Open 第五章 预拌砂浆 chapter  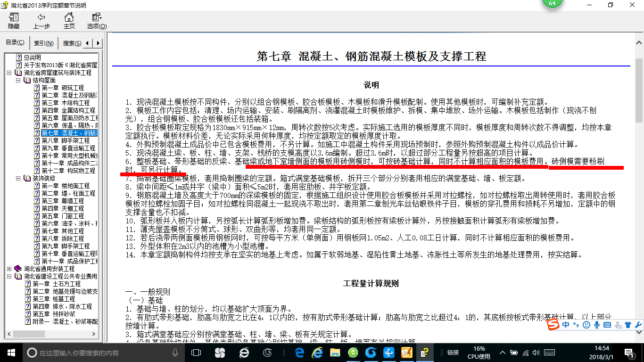tap(54, 314)
